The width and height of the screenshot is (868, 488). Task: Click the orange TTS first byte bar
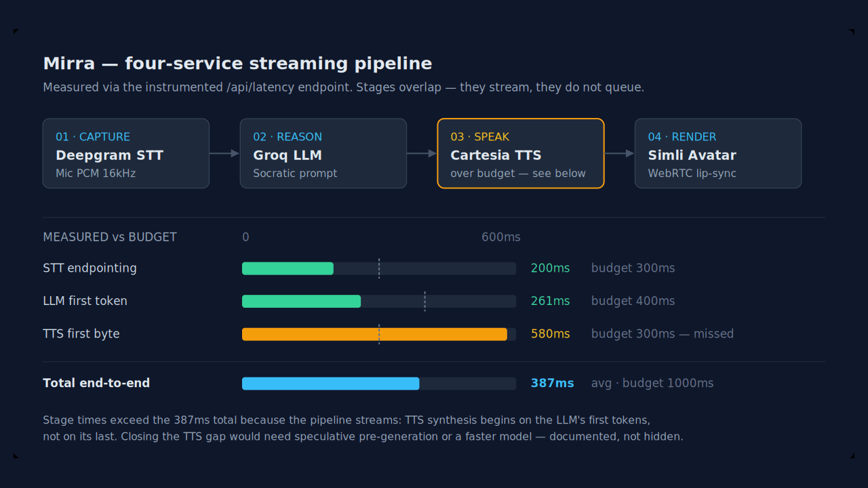coord(374,334)
